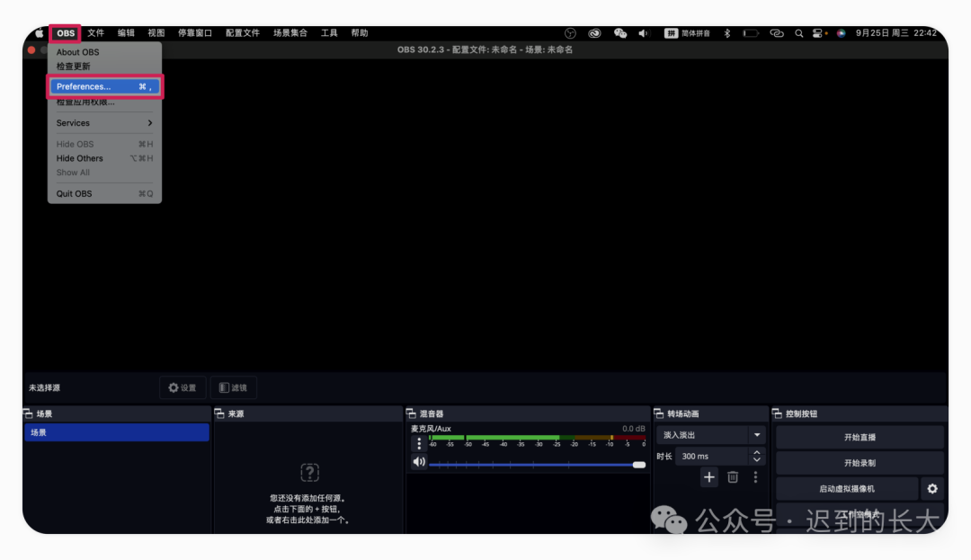Expand the Services submenu
Screen dimensions: 971x560
(104, 123)
